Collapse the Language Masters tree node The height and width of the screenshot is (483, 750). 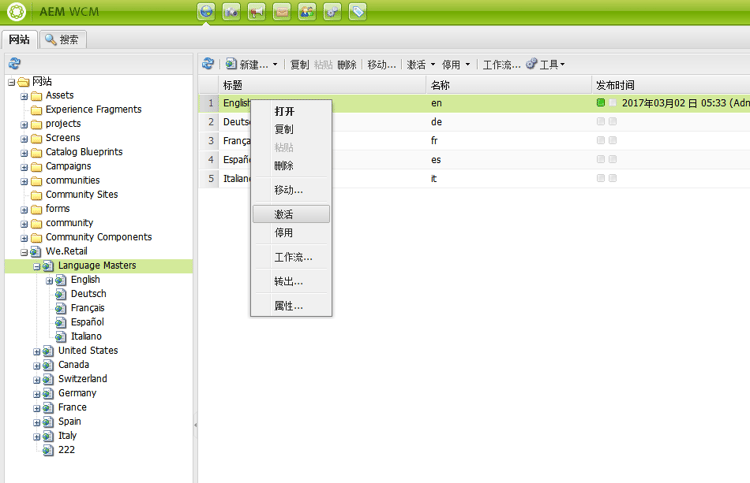36,267
